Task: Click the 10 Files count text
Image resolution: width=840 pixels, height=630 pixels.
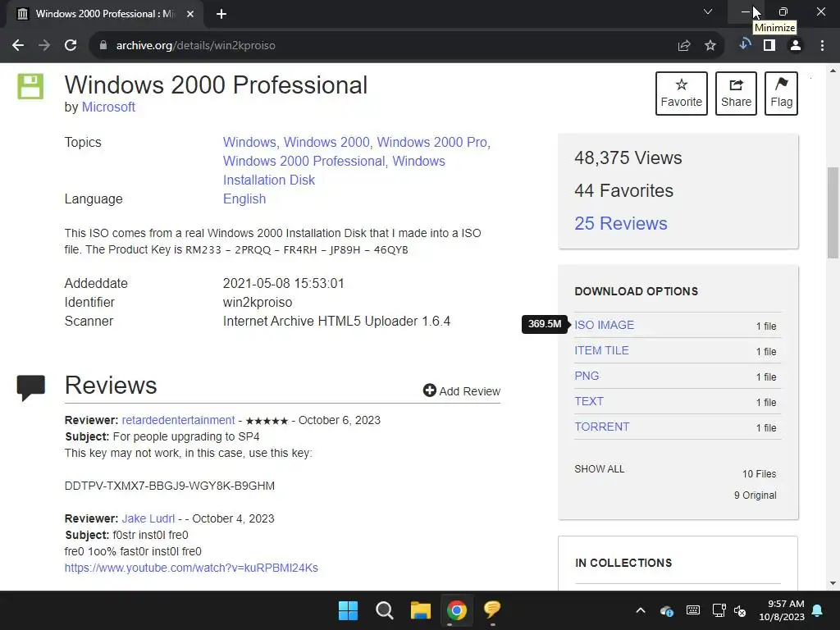Action: (x=759, y=474)
